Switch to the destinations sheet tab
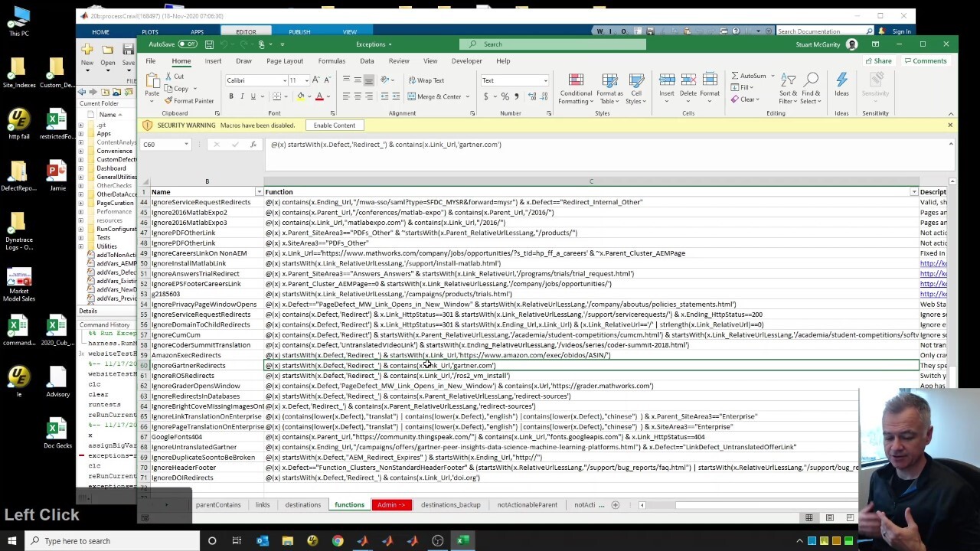Screen dimensions: 980x551 point(303,505)
